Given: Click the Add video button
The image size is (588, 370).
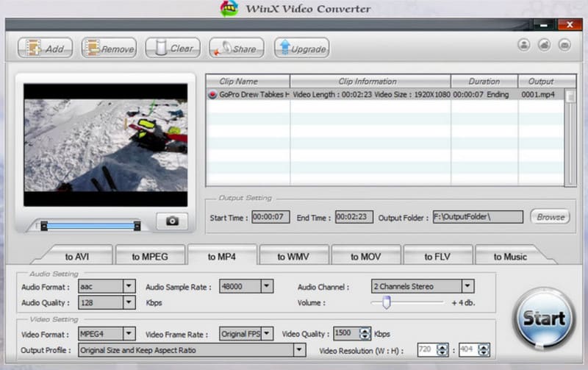Looking at the screenshot, I should coord(45,49).
